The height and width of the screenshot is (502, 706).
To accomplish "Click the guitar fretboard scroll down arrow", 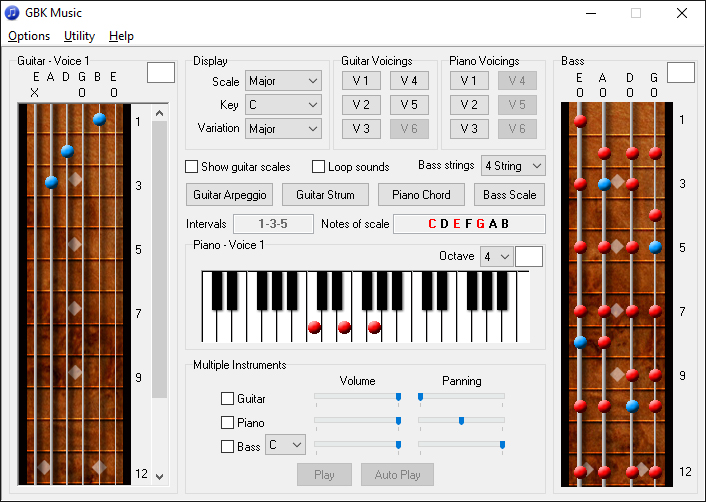I will point(159,476).
